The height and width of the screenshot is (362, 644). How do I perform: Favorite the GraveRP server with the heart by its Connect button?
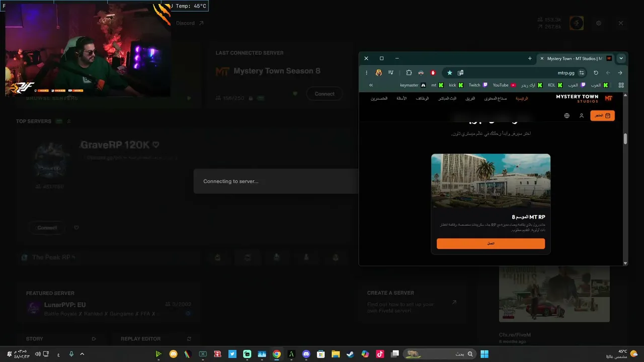tap(76, 228)
